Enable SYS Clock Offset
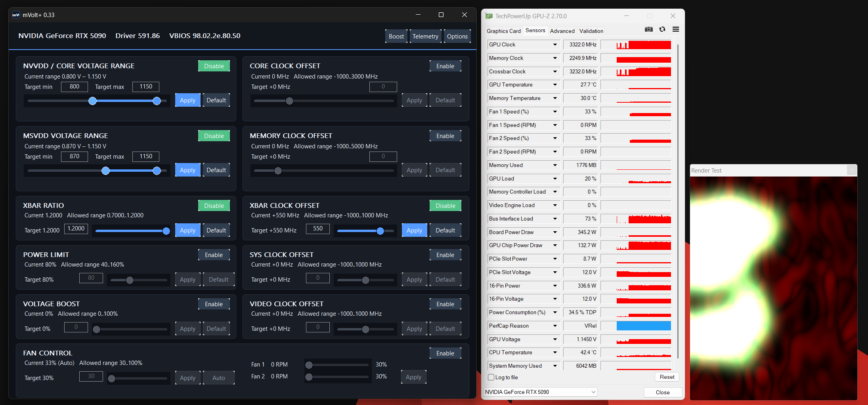This screenshot has height=405, width=868. click(445, 255)
